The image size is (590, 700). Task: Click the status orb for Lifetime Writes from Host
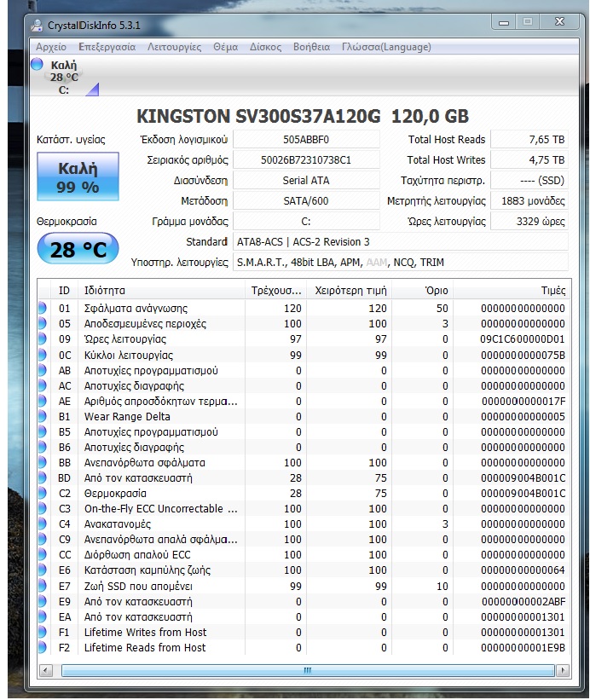(43, 632)
